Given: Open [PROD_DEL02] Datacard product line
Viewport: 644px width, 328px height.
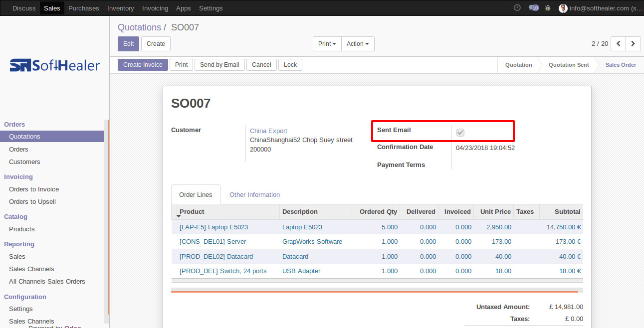Looking at the screenshot, I should click(217, 256).
